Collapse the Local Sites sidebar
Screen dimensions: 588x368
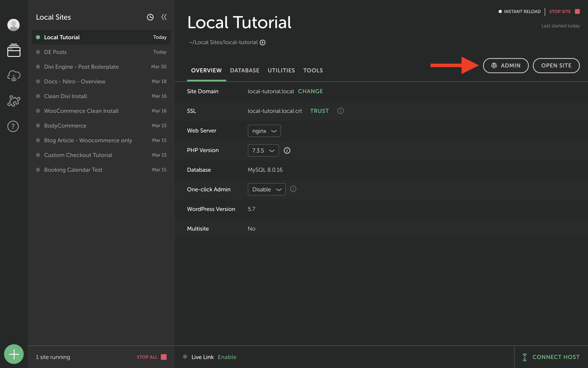tap(164, 17)
